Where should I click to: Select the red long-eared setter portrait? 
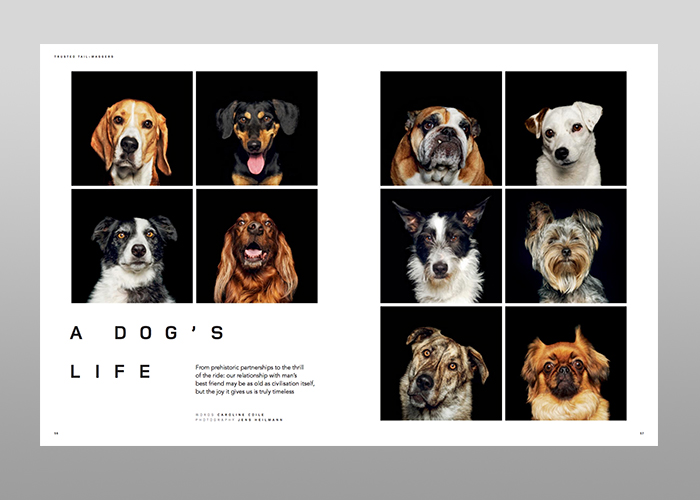pyautogui.click(x=257, y=246)
